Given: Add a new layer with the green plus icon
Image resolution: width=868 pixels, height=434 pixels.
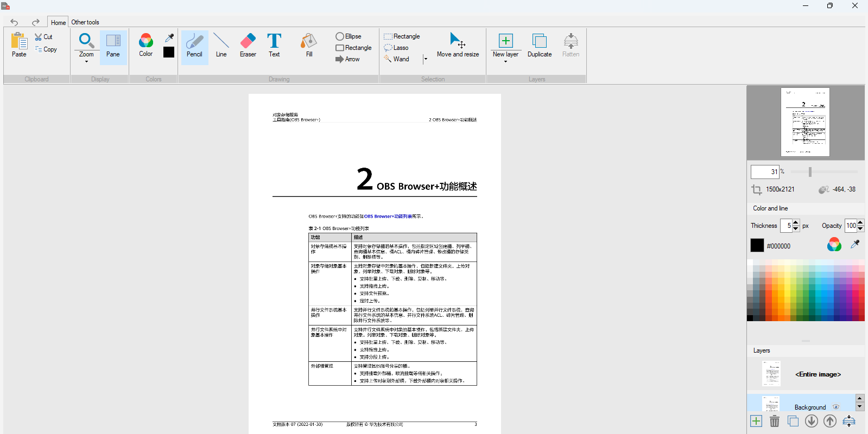Looking at the screenshot, I should (x=756, y=421).
